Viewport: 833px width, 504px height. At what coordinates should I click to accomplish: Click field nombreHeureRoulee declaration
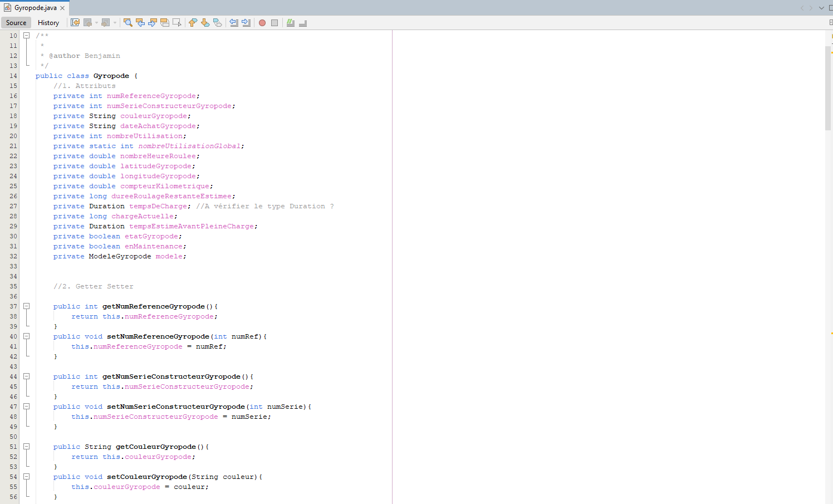[x=158, y=156]
